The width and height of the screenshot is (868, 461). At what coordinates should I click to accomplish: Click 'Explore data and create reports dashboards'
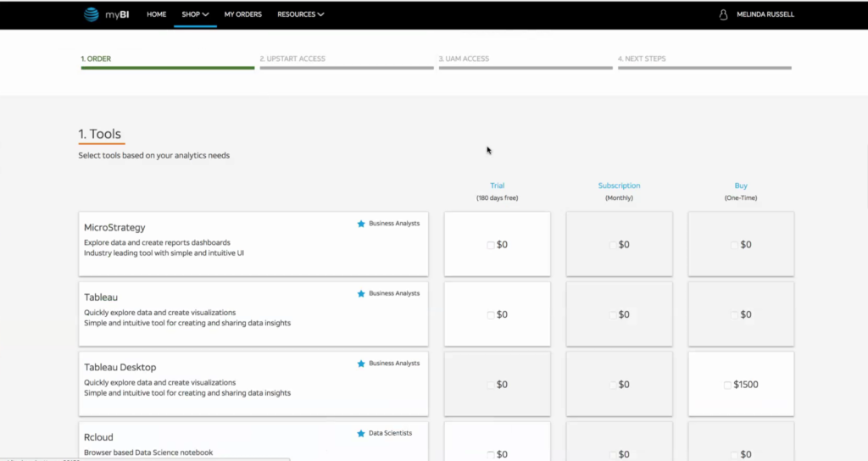click(x=157, y=242)
